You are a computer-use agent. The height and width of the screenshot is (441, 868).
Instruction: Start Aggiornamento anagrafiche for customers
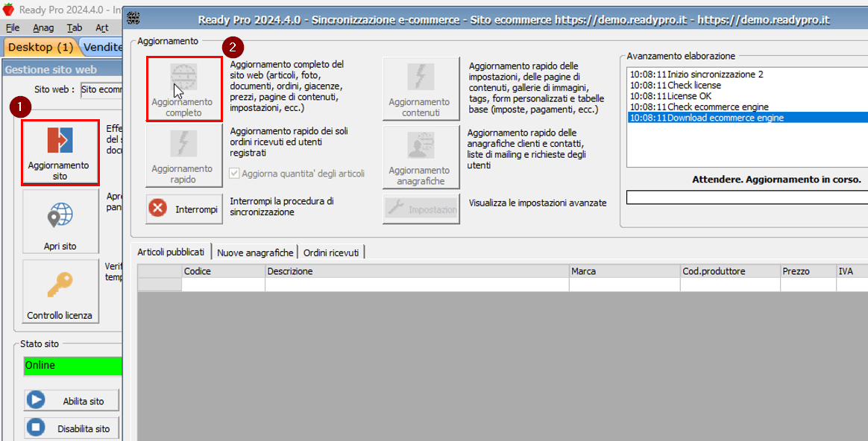point(421,157)
